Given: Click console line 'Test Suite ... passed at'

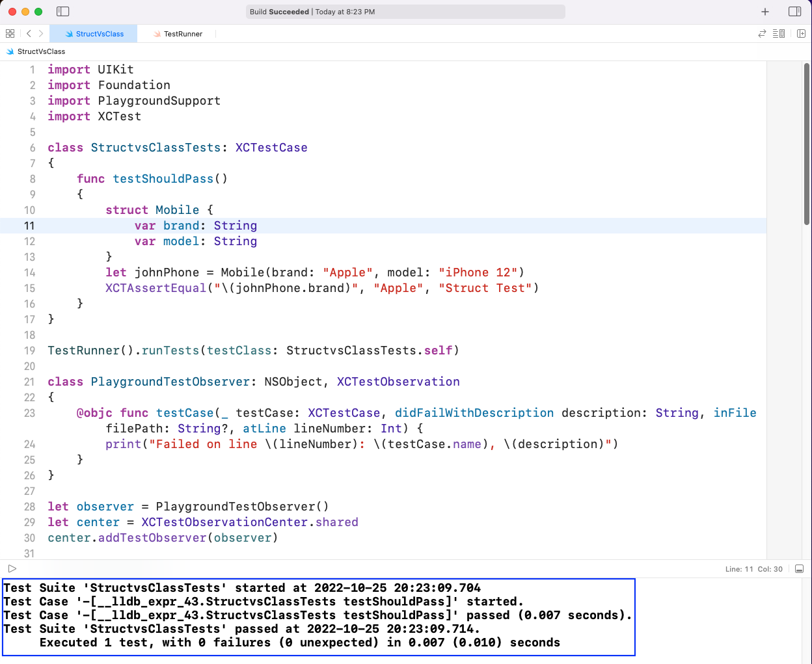Looking at the screenshot, I should (242, 629).
